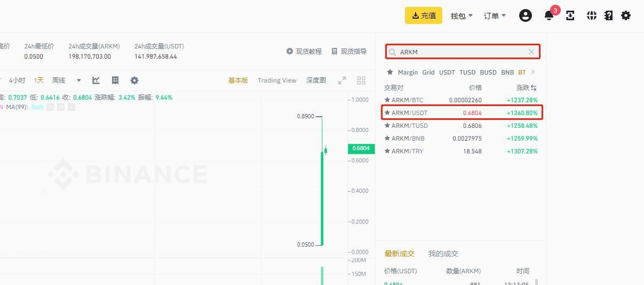Select 1天 interval
Screen dimensions: 644x285
click(x=39, y=80)
